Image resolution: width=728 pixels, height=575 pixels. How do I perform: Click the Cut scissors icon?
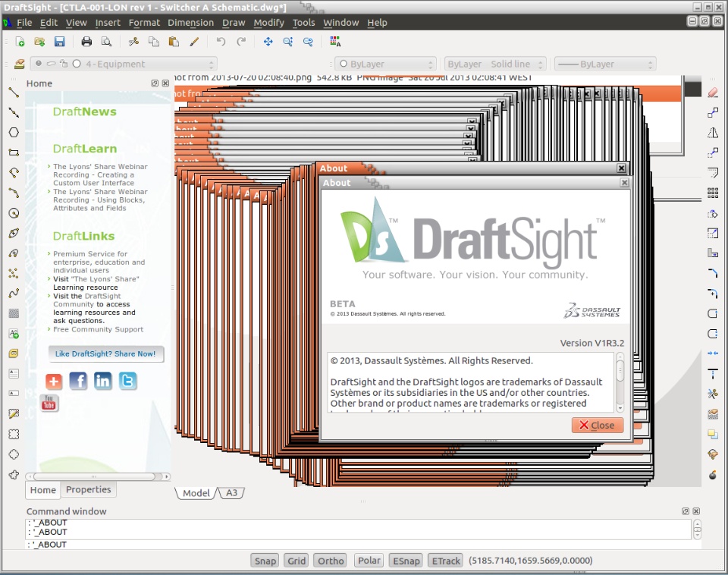(133, 42)
